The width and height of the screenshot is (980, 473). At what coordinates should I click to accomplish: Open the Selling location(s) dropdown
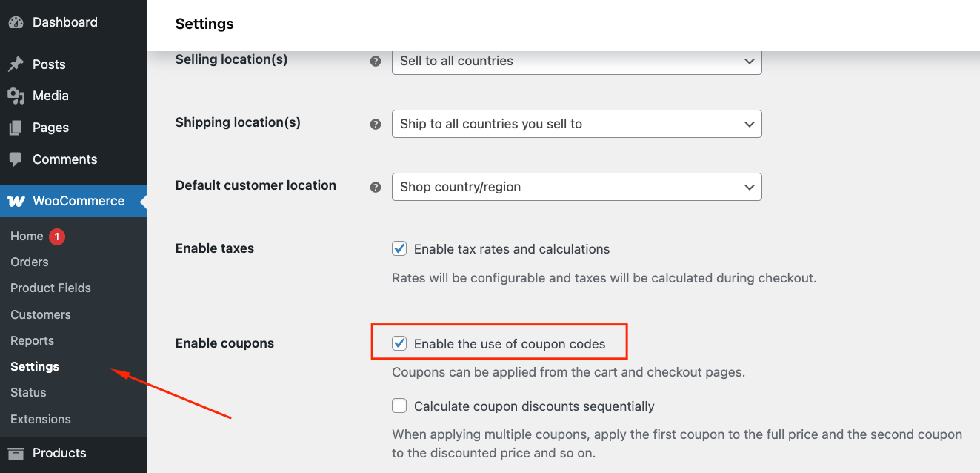(576, 61)
